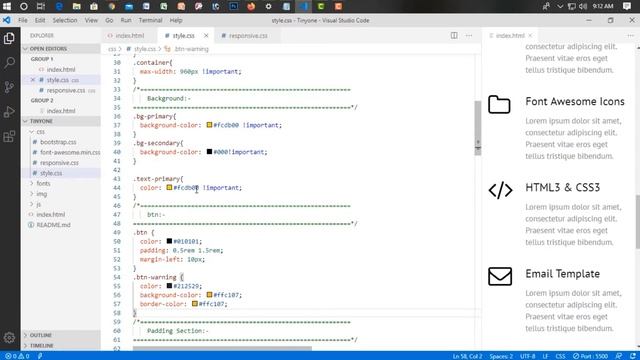The image size is (640, 360).
Task: Open Task View on taskbar
Action: click(x=41, y=6)
